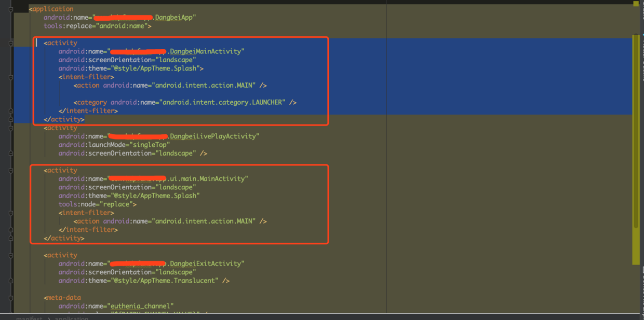Collapse the <meta-data> tag fold marker

[x=10, y=298]
